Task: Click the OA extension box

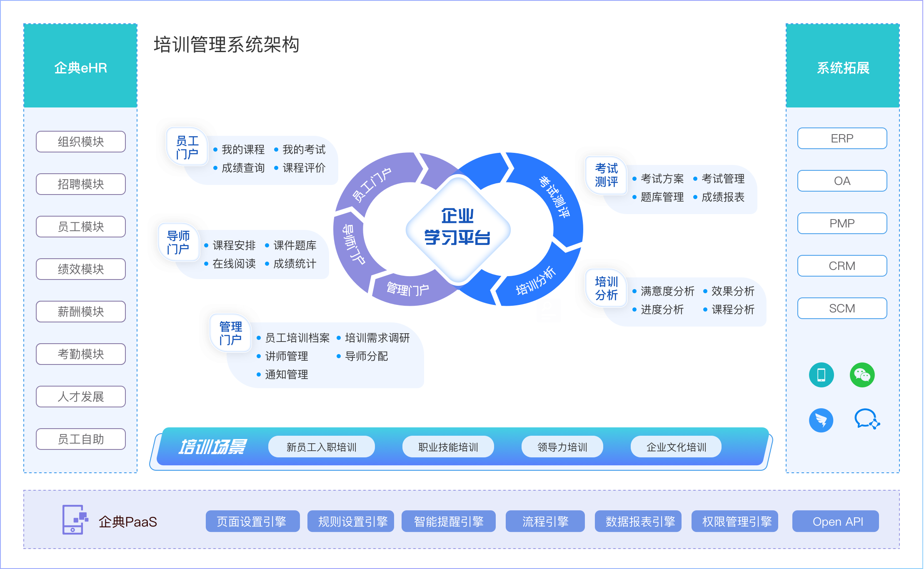Action: tap(842, 181)
